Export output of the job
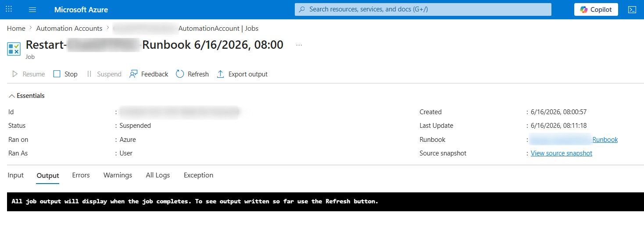 pyautogui.click(x=242, y=74)
